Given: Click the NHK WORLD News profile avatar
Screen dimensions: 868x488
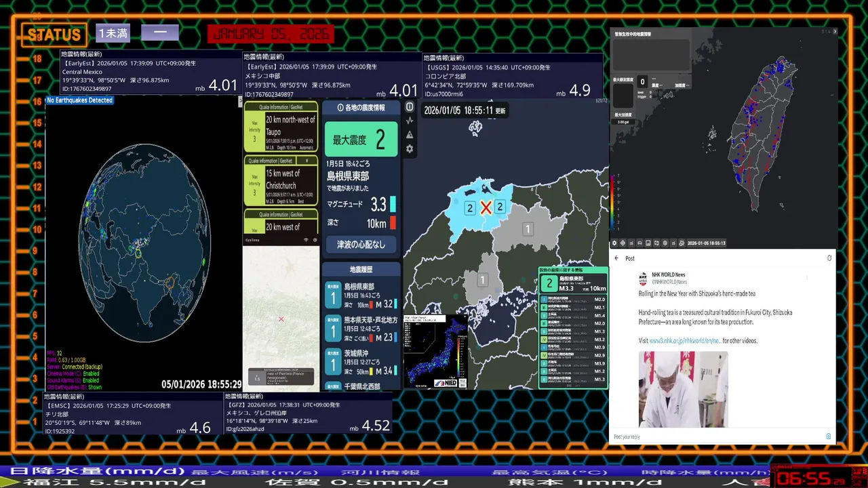Looking at the screenshot, I should [643, 279].
